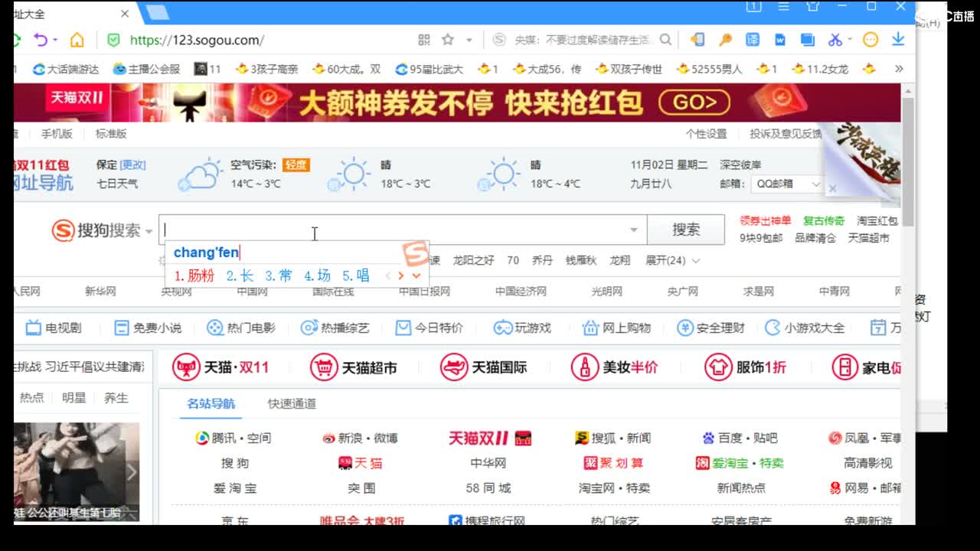Open the 今日特价 icon link

pos(429,328)
